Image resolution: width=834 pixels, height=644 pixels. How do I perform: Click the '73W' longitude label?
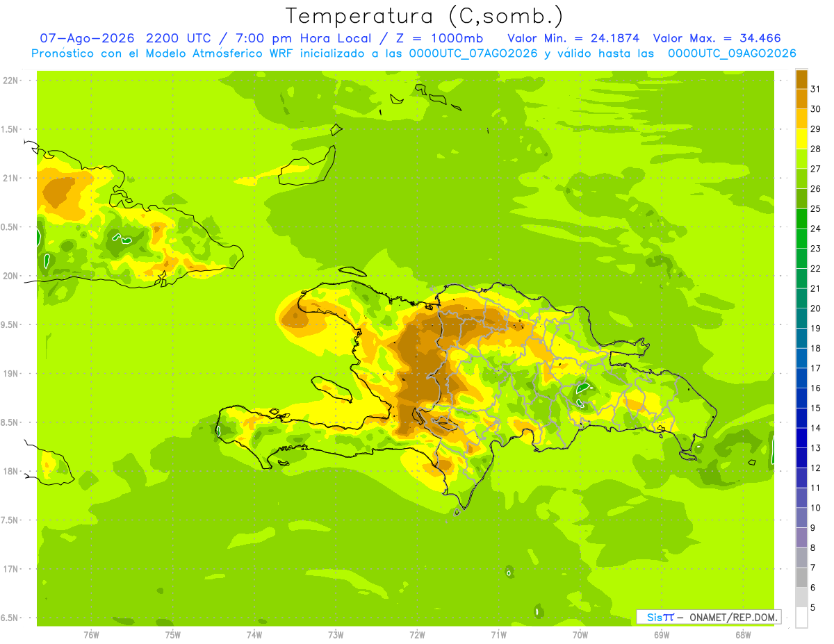pyautogui.click(x=336, y=635)
